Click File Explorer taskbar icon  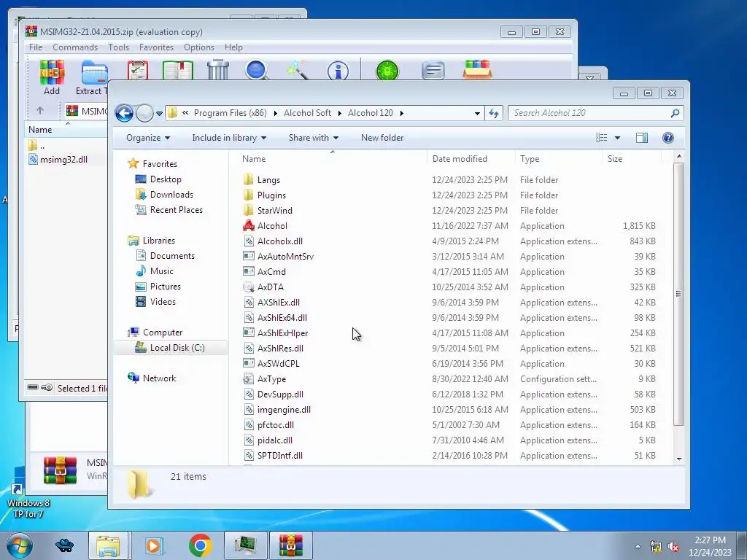point(108,545)
